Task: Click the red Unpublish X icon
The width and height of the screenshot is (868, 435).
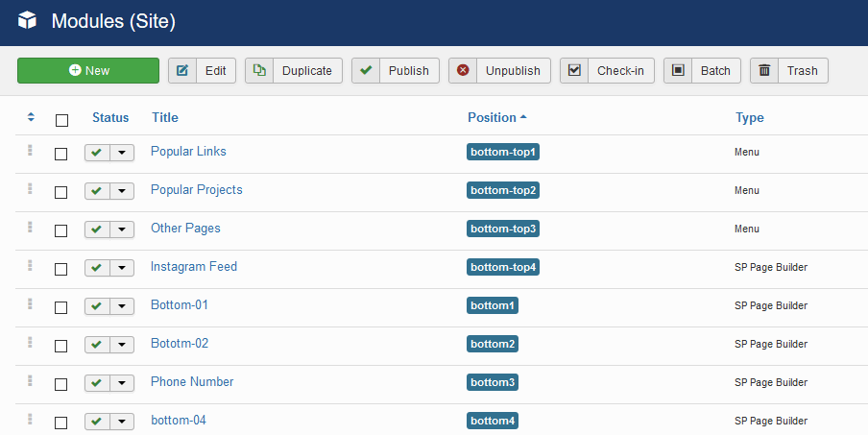Action: pyautogui.click(x=463, y=71)
